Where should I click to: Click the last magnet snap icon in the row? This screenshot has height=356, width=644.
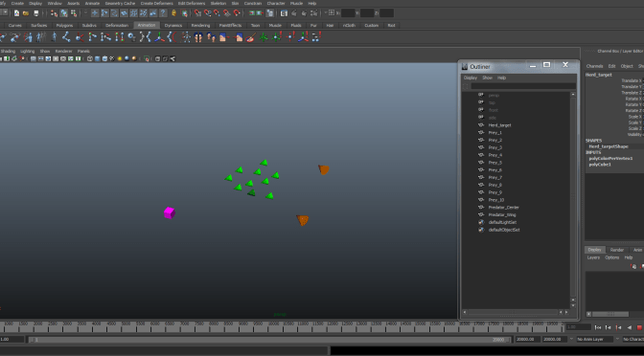(x=237, y=13)
